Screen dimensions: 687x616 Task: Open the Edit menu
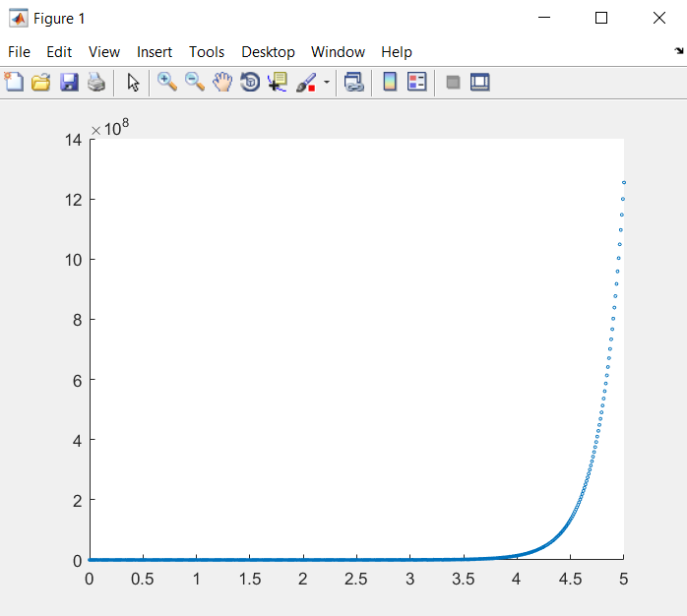59,52
